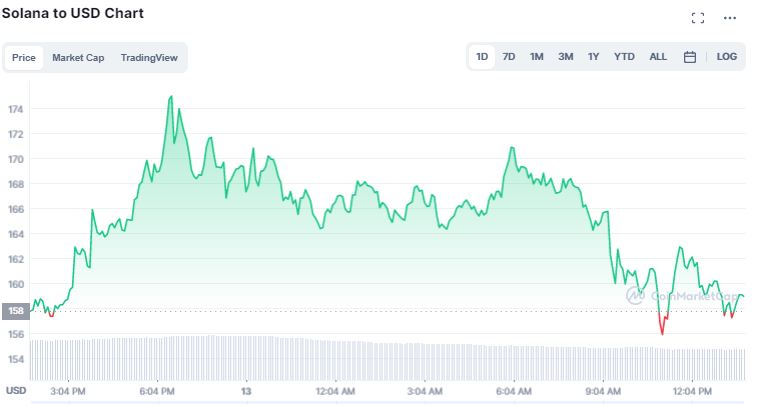The image size is (761, 404).
Task: Click the 160 y-axis price label
Action: pos(16,284)
